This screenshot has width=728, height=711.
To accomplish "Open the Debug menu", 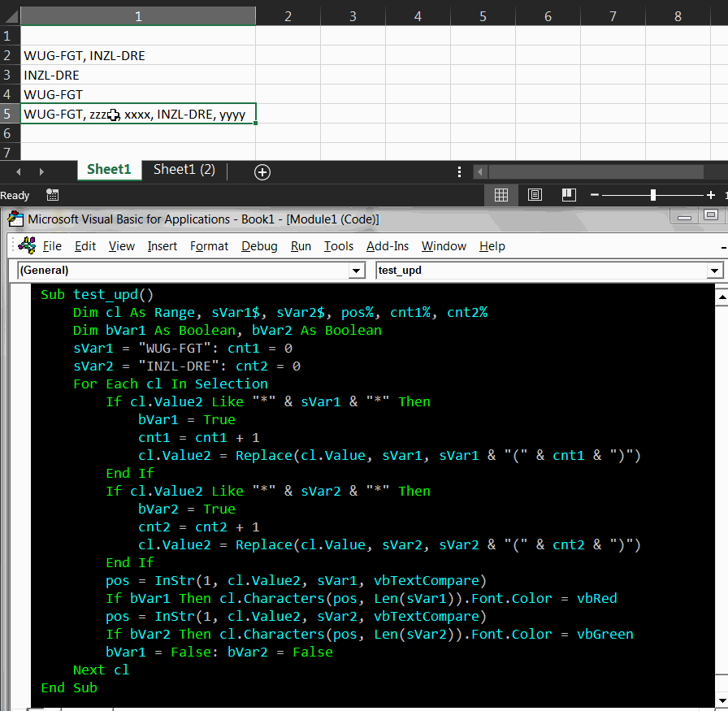I will tap(259, 245).
